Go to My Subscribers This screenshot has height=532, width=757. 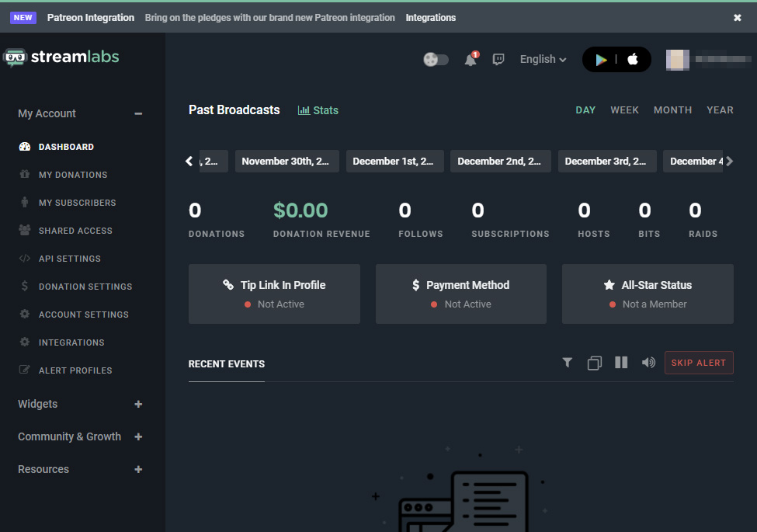77,203
